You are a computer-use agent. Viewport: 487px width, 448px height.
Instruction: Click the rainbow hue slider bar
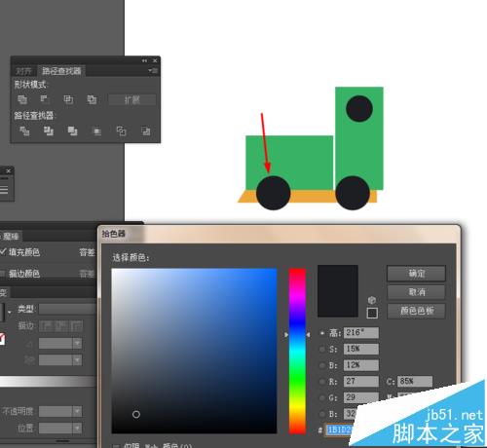tap(297, 351)
